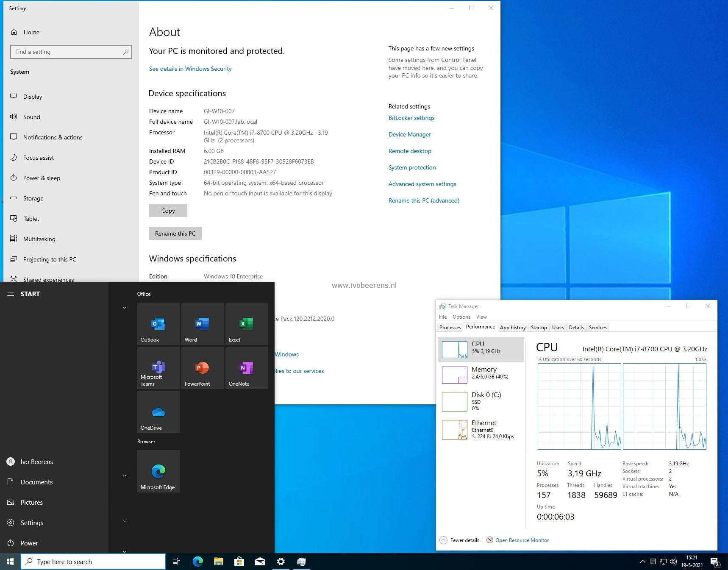The width and height of the screenshot is (728, 570).
Task: Click the network icon in system tray
Action: 663,562
